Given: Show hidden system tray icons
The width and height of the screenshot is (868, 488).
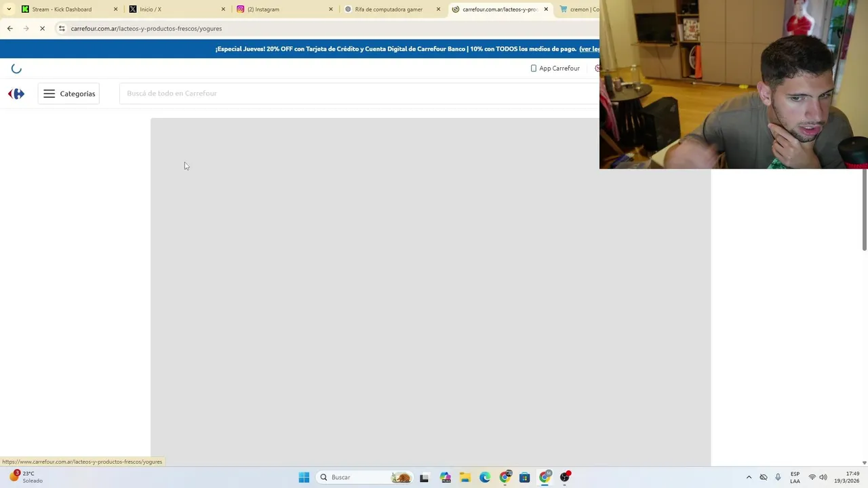Looking at the screenshot, I should 749,477.
